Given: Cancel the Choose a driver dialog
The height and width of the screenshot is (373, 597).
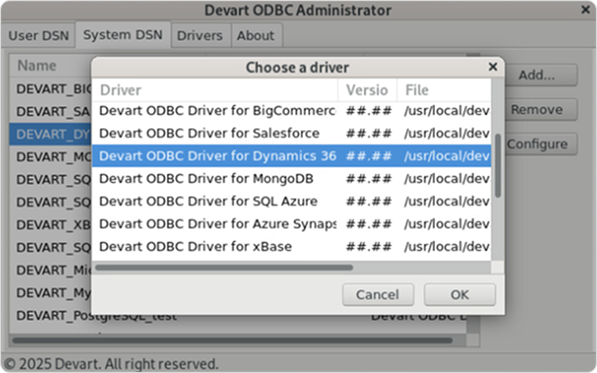Looking at the screenshot, I should 378,294.
